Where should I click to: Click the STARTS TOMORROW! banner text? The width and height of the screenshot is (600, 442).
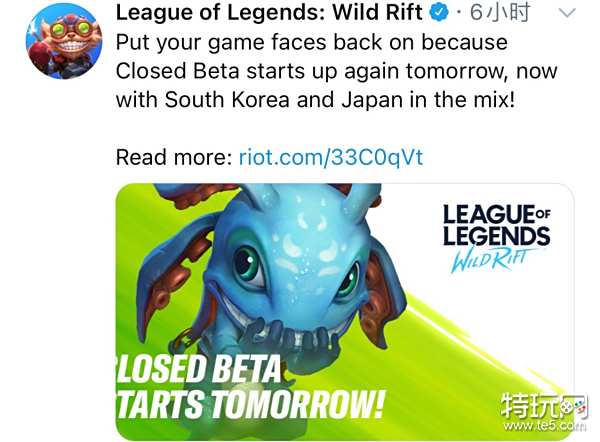tap(249, 404)
